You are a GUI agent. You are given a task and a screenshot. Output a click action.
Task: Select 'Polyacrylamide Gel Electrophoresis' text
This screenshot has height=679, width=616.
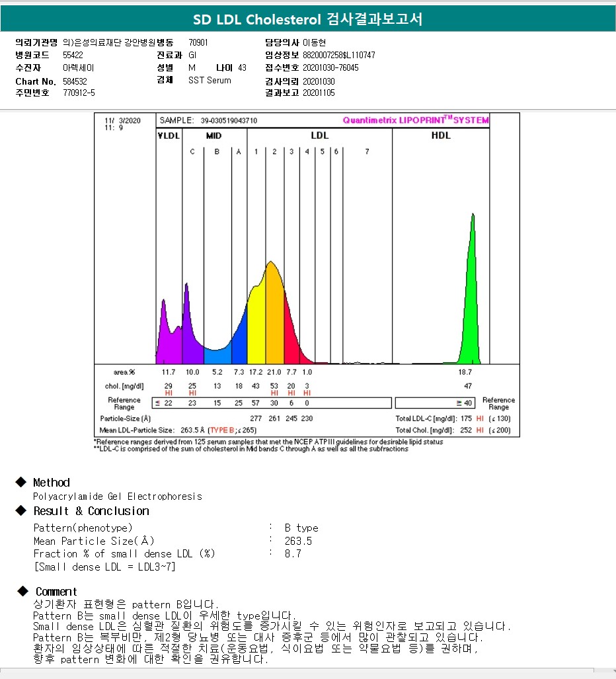117,497
